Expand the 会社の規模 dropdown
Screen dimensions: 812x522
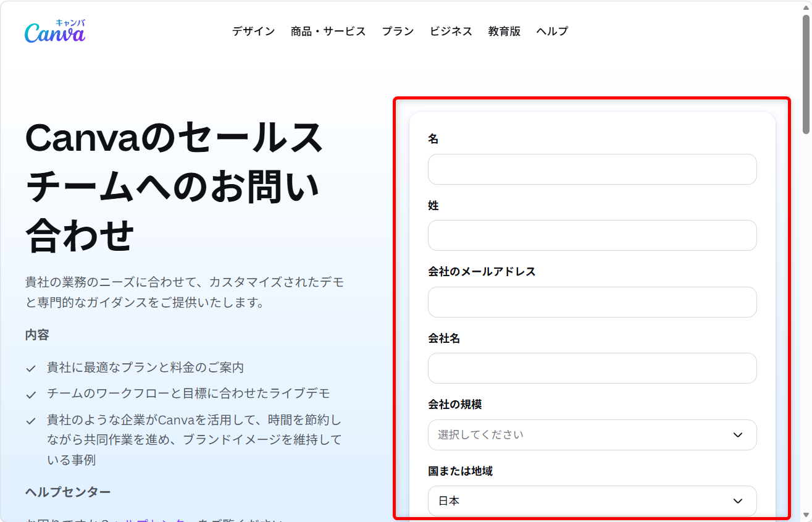[x=592, y=435]
